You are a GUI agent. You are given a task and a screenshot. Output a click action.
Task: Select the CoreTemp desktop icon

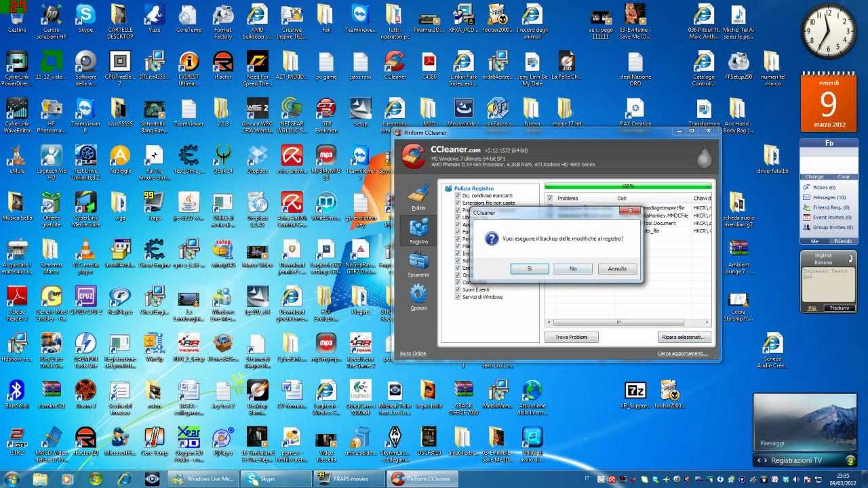click(x=189, y=18)
